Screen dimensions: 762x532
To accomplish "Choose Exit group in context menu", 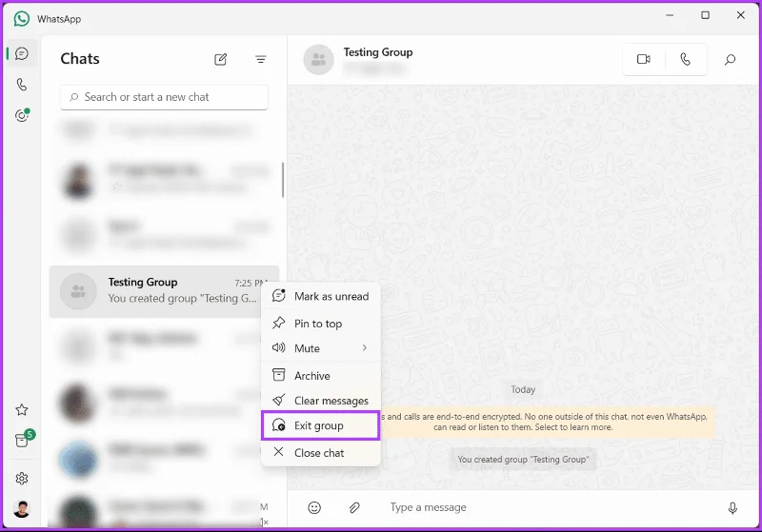I will (x=321, y=425).
